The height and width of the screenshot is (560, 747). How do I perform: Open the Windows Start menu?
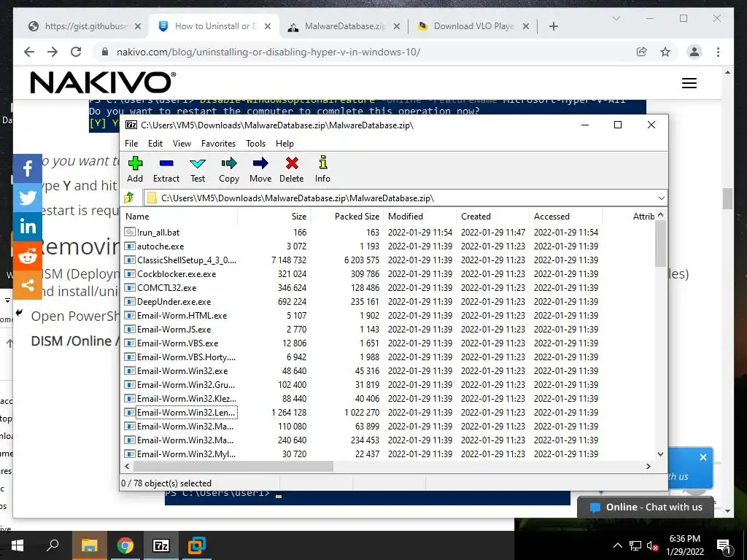pyautogui.click(x=18, y=545)
